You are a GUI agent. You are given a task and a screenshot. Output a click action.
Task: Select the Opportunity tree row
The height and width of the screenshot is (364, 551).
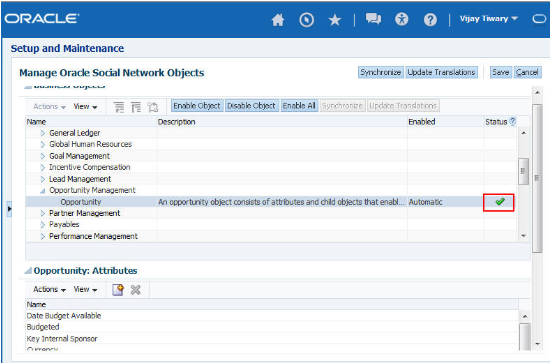pos(271,202)
